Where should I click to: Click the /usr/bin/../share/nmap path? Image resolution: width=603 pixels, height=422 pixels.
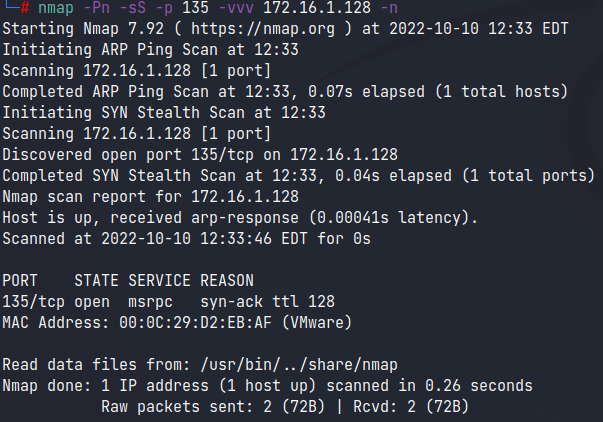(299, 365)
